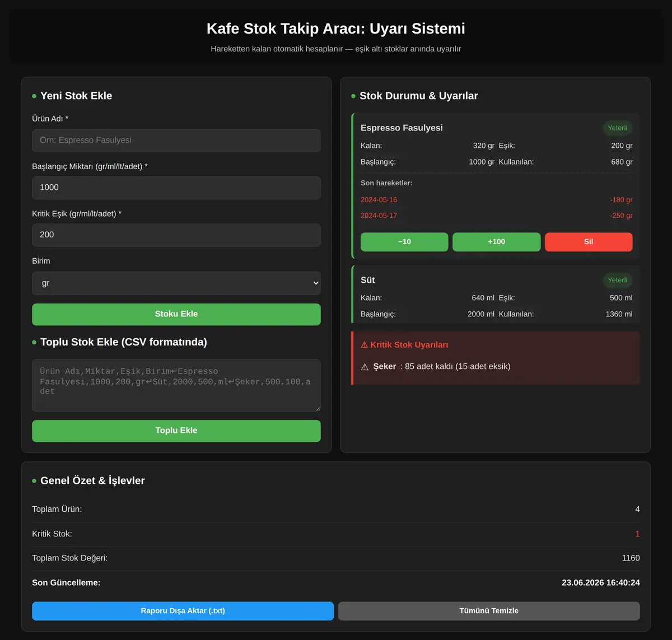This screenshot has height=640, width=672.
Task: Click the Yeterli badge on Süt card
Action: tap(618, 280)
